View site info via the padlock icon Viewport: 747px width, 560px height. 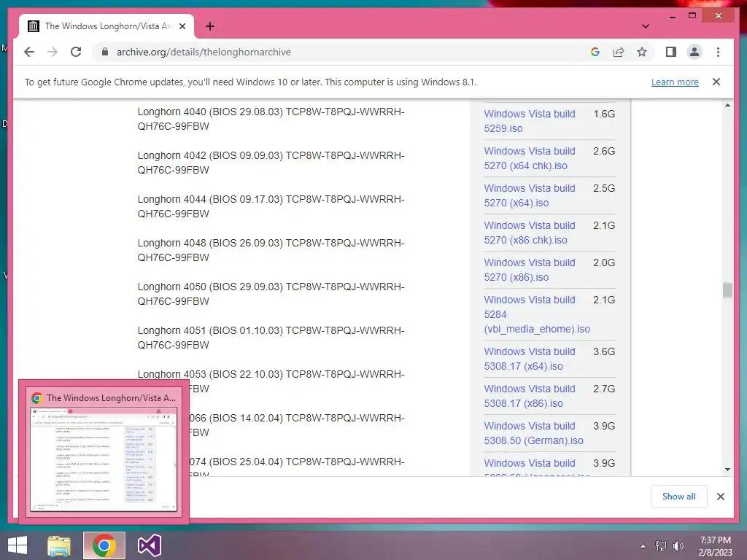pos(105,52)
